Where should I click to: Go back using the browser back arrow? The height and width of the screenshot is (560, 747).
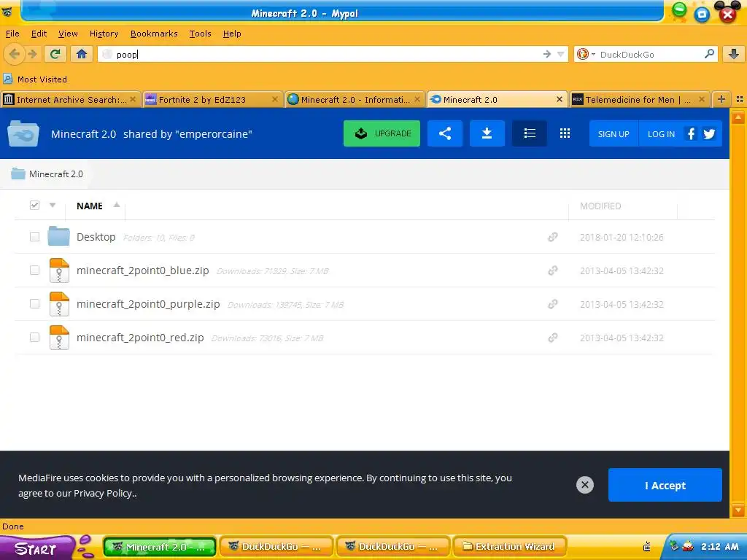(x=14, y=54)
